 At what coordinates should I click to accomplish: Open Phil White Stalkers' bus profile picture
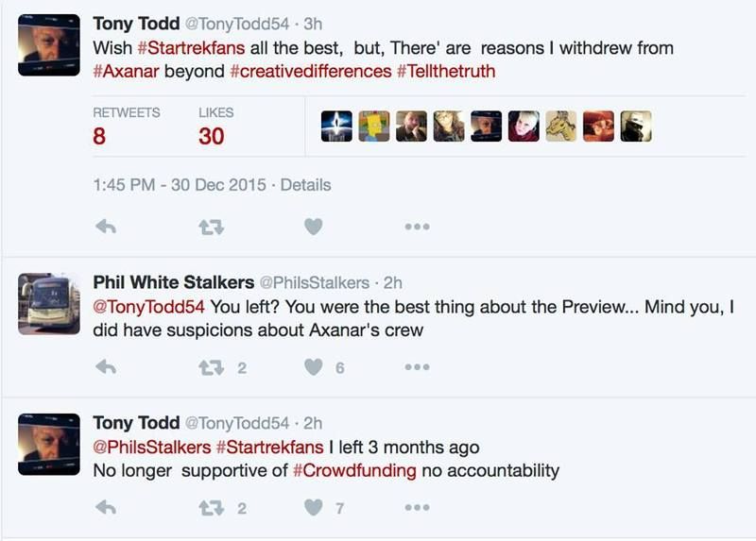coord(49,304)
